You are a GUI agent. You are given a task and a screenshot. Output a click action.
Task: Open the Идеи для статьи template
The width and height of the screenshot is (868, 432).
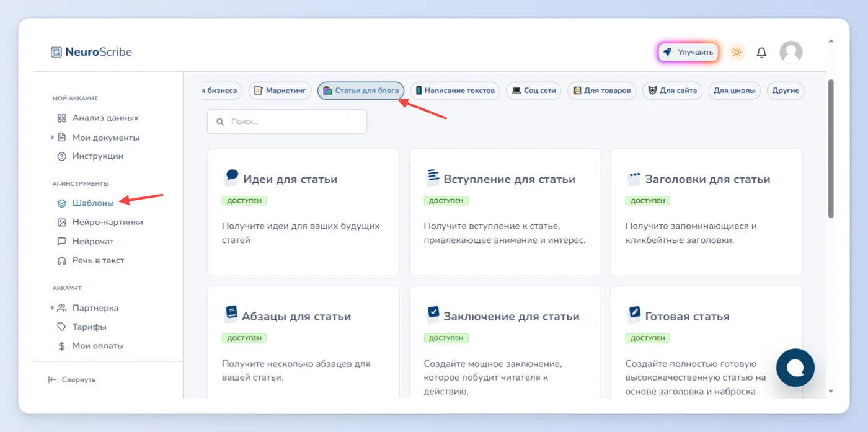[303, 212]
